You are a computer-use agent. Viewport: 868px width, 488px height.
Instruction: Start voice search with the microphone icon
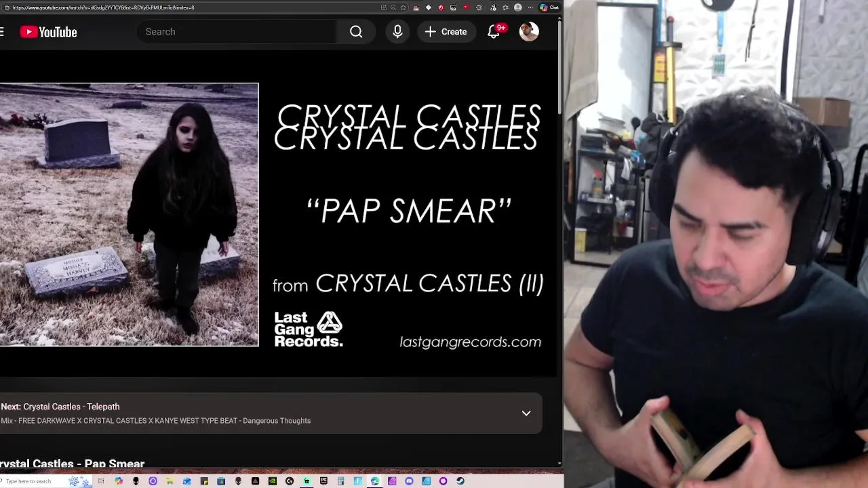397,32
